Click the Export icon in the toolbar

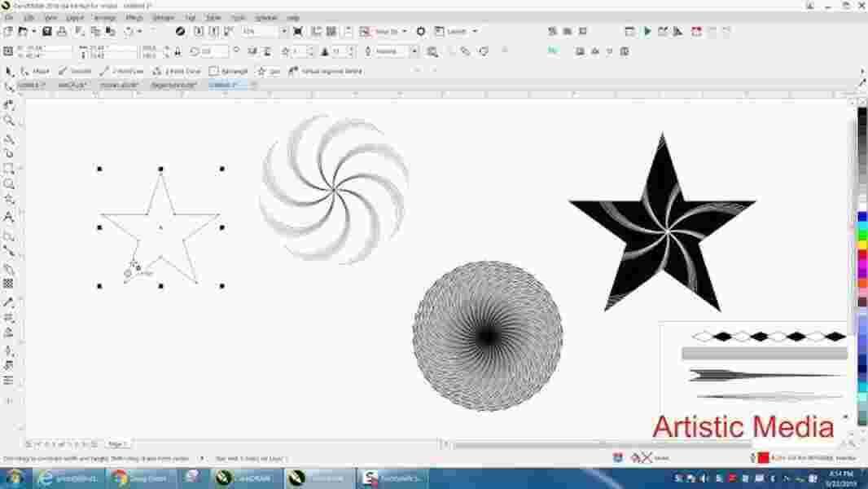tap(213, 32)
